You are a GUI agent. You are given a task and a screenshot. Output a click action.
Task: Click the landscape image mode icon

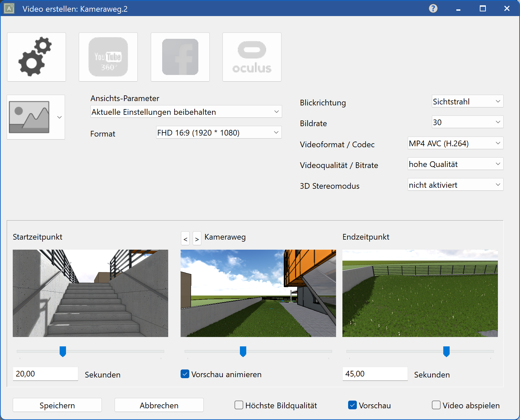[29, 117]
